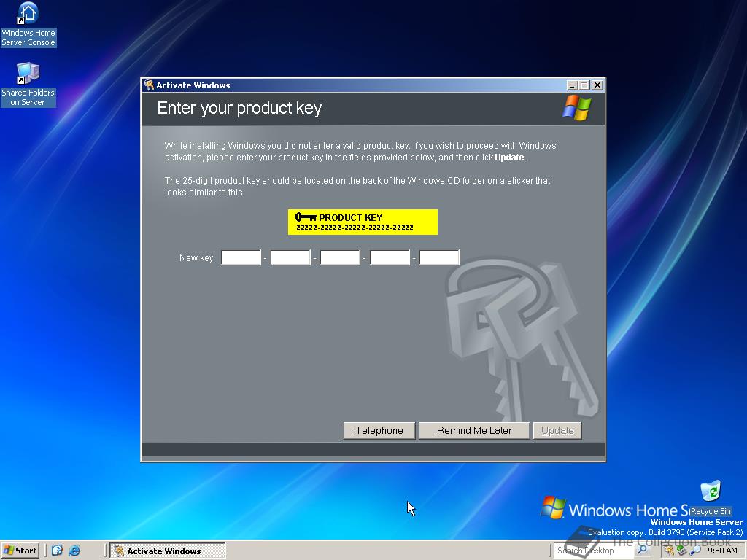747x560 pixels.
Task: Click the 9:50 AM clock
Action: tap(722, 551)
